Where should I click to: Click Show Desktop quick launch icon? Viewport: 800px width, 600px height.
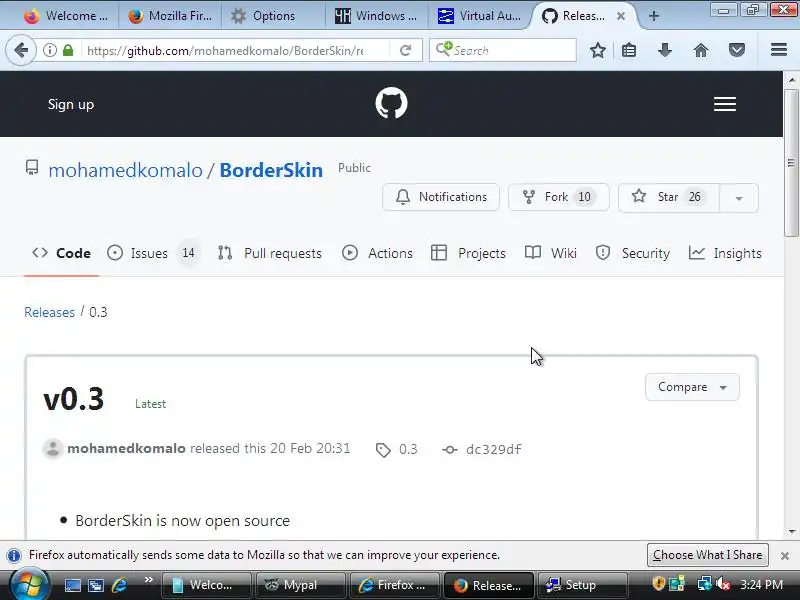coord(72,585)
